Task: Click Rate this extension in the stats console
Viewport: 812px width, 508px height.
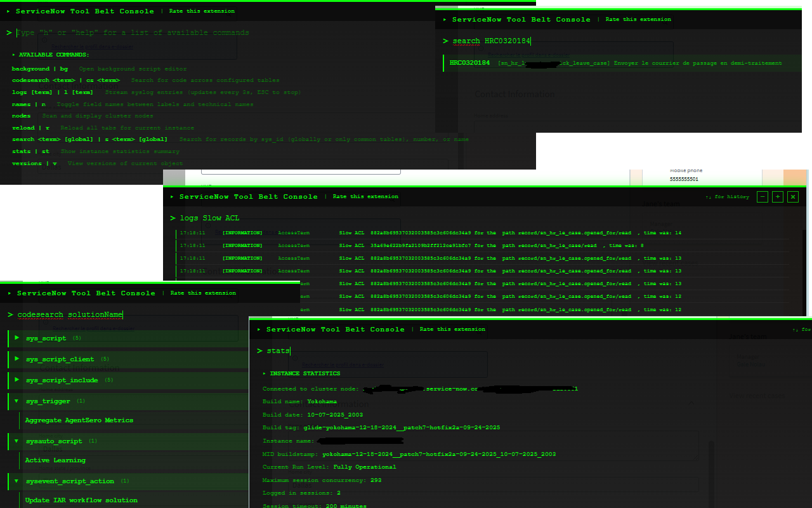Action: [452, 330]
